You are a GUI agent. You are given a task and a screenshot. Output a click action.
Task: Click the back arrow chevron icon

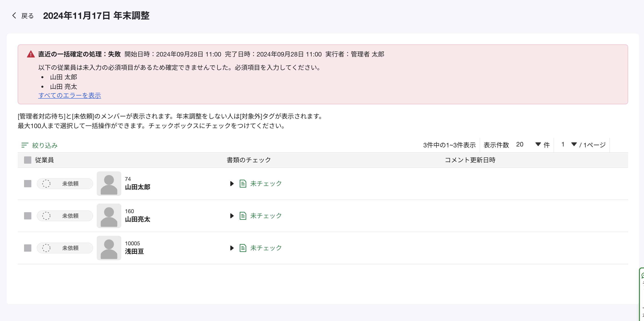click(x=14, y=15)
